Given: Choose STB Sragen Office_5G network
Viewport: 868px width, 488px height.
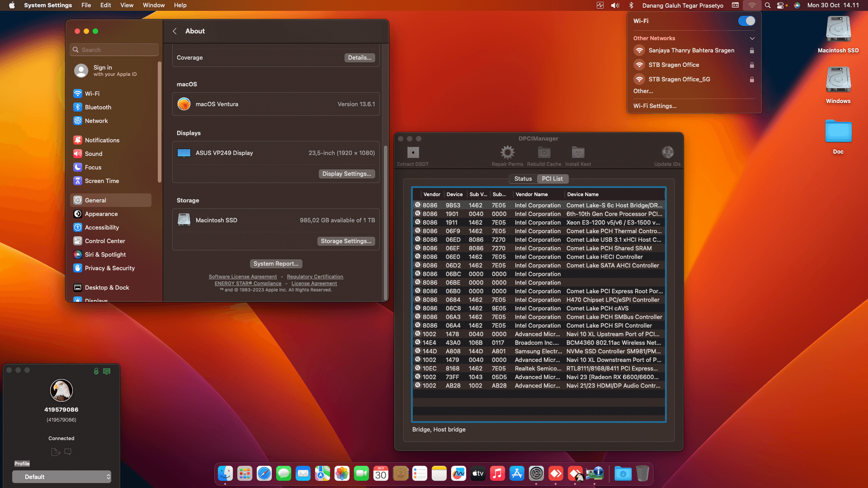Looking at the screenshot, I should [694, 80].
